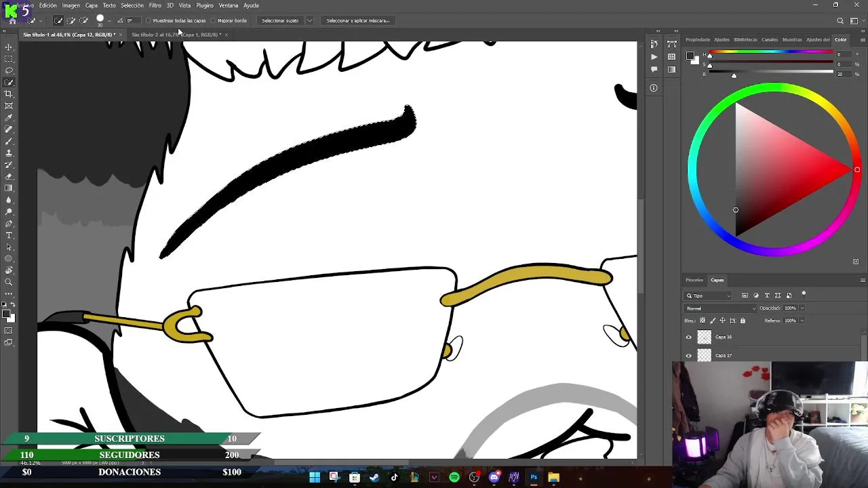Hide the Capa 17 layer
This screenshot has height=488, width=868.
coord(689,355)
